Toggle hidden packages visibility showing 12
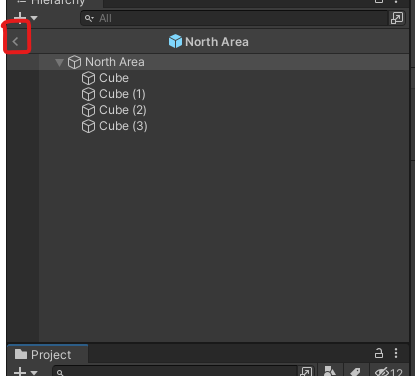Image resolution: width=415 pixels, height=376 pixels. click(x=389, y=371)
